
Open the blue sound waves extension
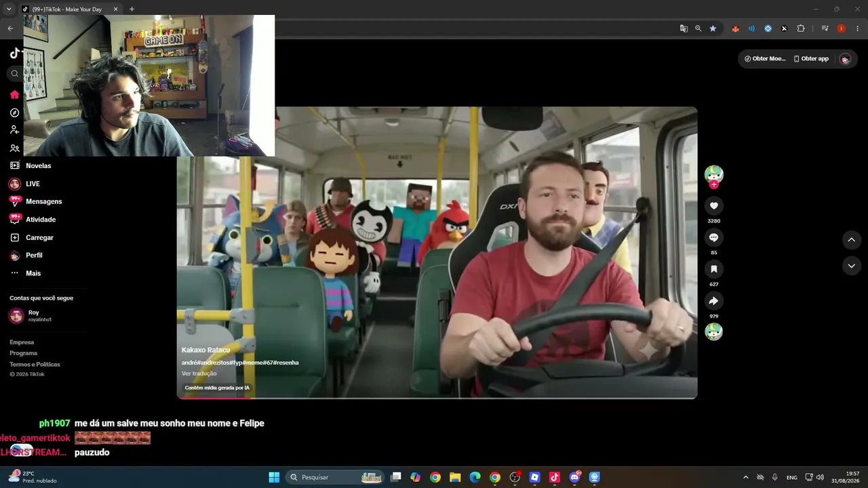click(751, 28)
